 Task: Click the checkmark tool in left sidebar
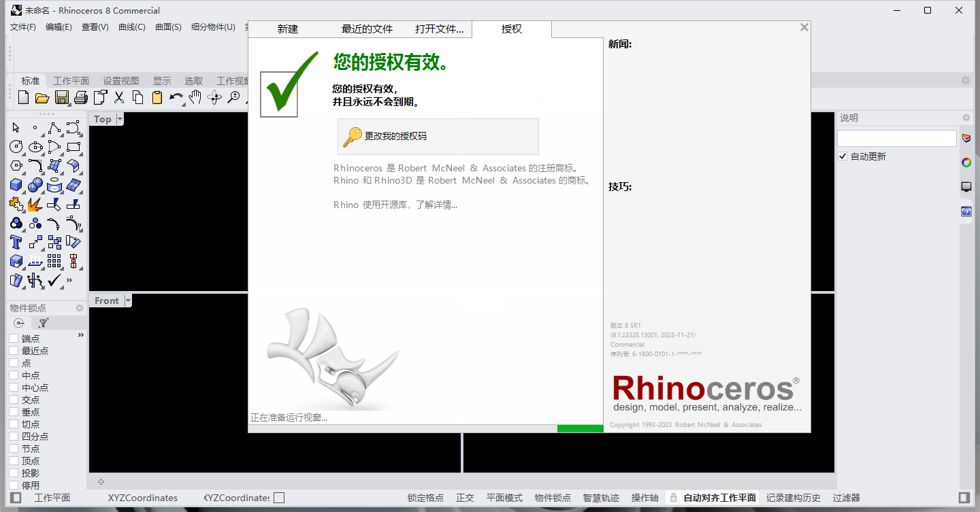(x=54, y=280)
